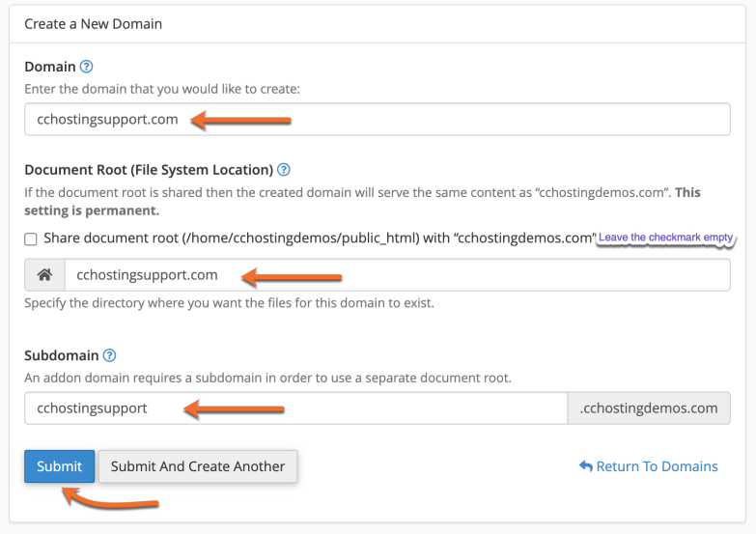Click the return arrow icon beside Return To Domains

(x=585, y=466)
